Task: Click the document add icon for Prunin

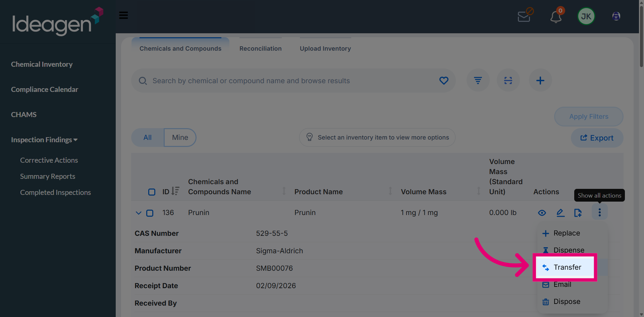Action: point(578,213)
